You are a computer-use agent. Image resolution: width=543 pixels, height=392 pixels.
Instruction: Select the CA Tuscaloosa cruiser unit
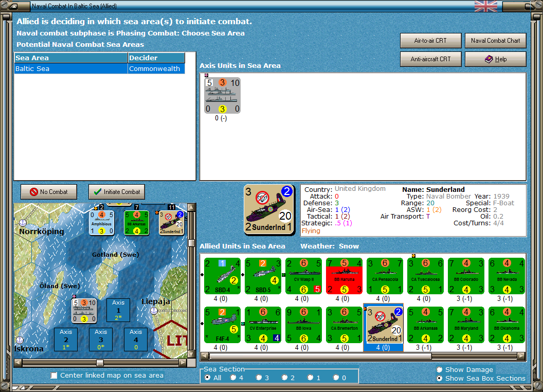click(426, 276)
